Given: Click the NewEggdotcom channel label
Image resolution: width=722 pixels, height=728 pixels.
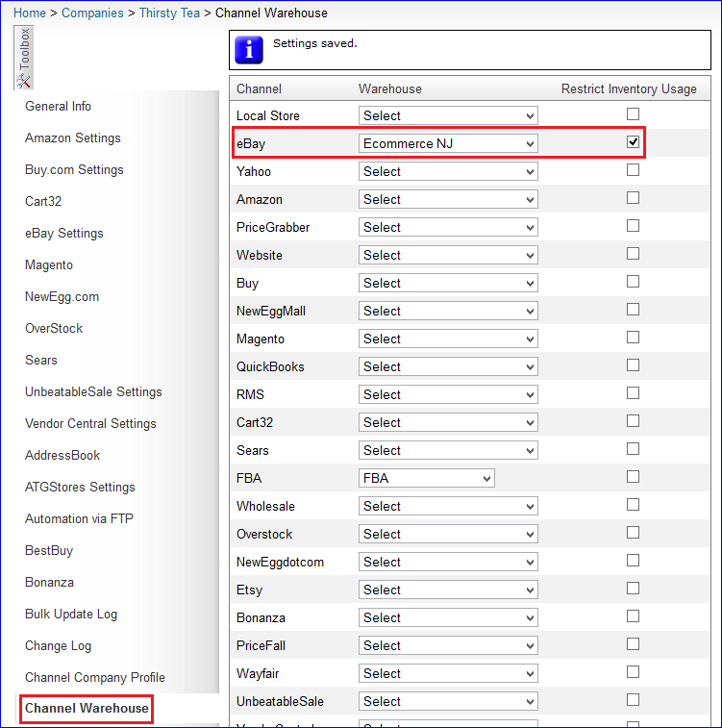Looking at the screenshot, I should pos(281,563).
